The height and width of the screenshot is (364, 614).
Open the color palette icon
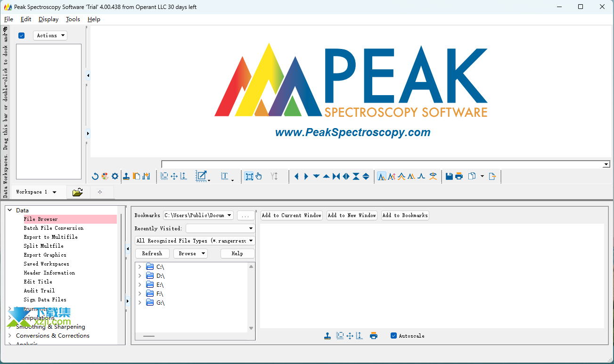[x=105, y=176]
